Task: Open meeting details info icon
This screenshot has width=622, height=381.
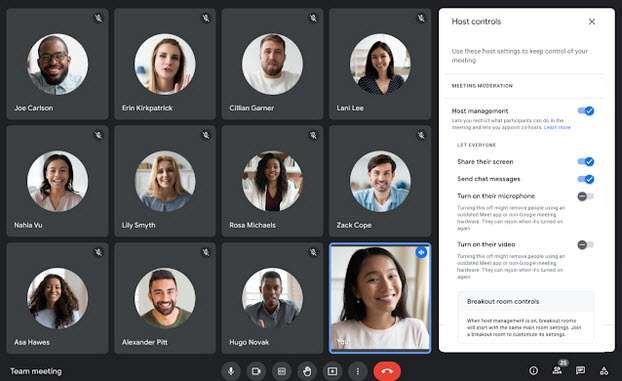Action: tap(534, 370)
